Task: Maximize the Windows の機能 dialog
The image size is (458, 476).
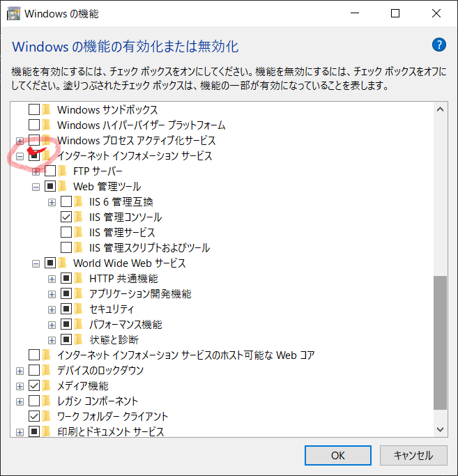Action: coord(395,13)
